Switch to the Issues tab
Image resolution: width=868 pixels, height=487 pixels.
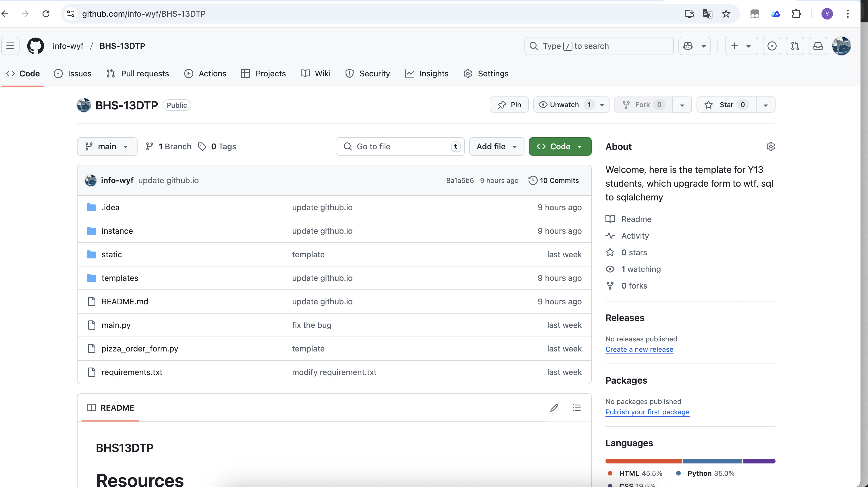pos(72,74)
